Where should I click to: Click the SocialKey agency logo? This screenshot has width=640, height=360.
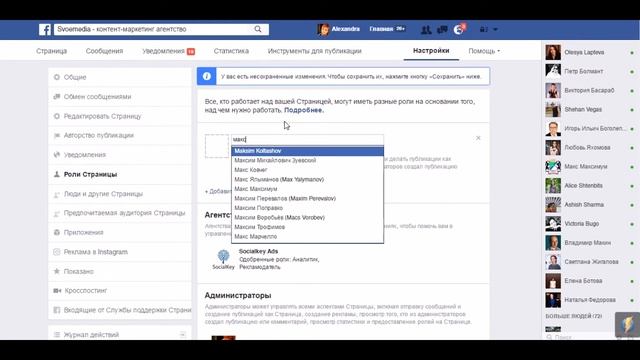223,260
